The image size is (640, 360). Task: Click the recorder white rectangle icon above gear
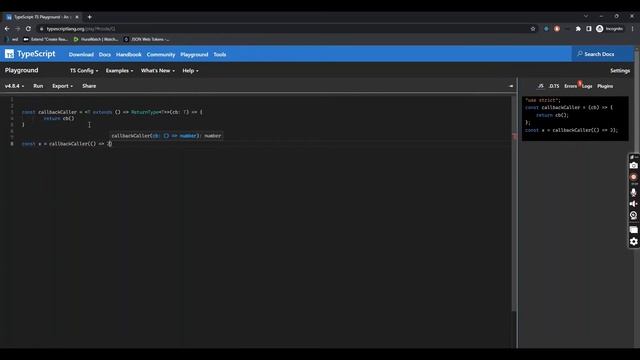tap(633, 230)
